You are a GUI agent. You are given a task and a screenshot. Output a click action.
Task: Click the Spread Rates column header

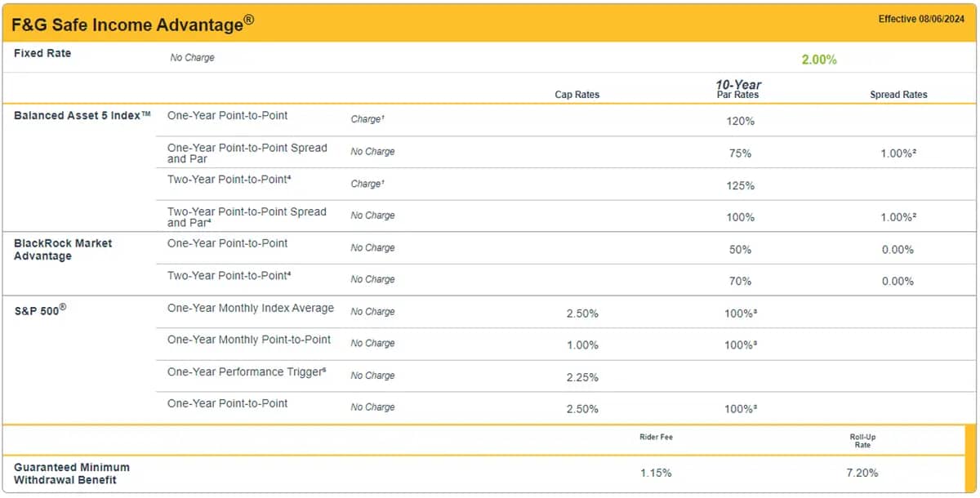(x=898, y=95)
